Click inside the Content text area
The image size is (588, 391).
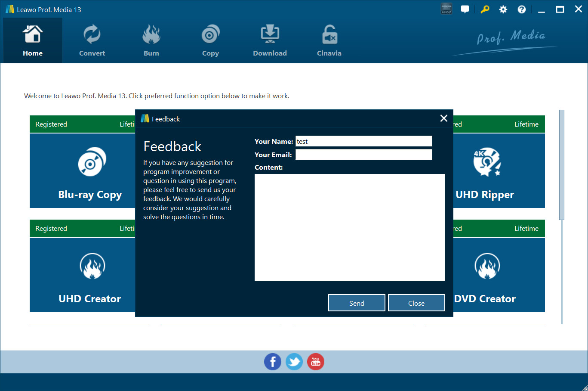[350, 227]
